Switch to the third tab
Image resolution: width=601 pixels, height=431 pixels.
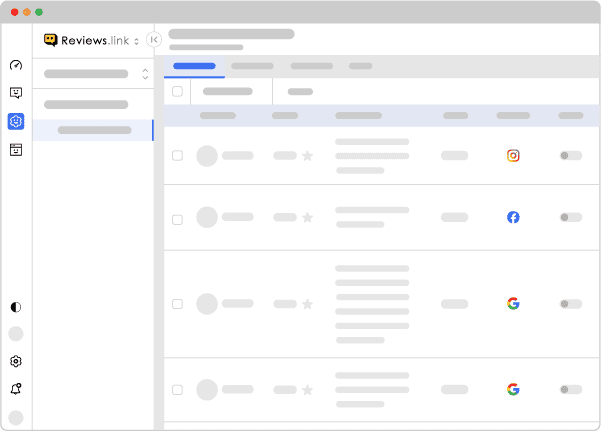(312, 66)
